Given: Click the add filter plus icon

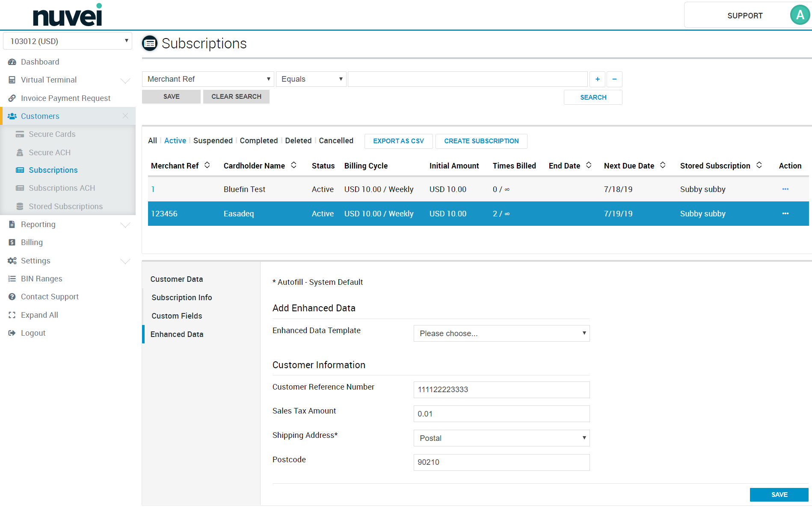Looking at the screenshot, I should point(597,79).
